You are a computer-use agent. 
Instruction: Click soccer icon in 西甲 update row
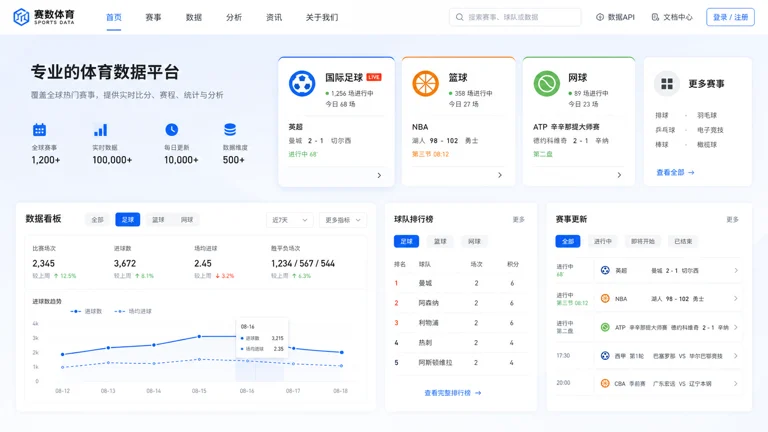tap(605, 356)
